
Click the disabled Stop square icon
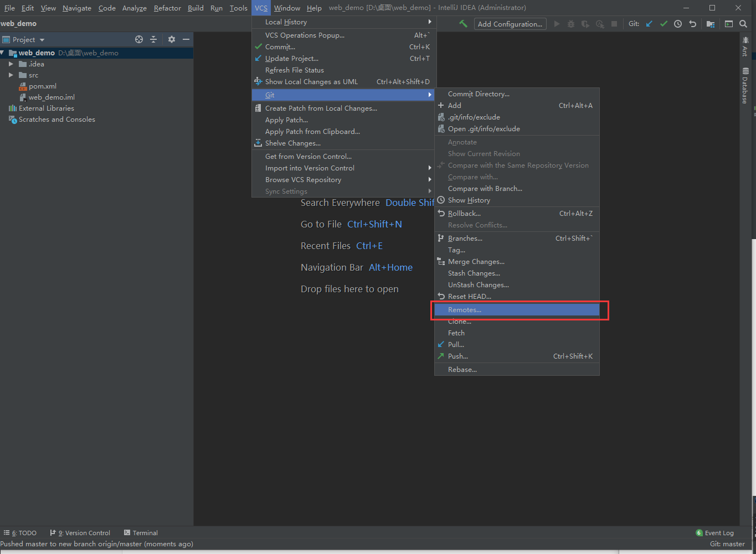[x=614, y=24]
